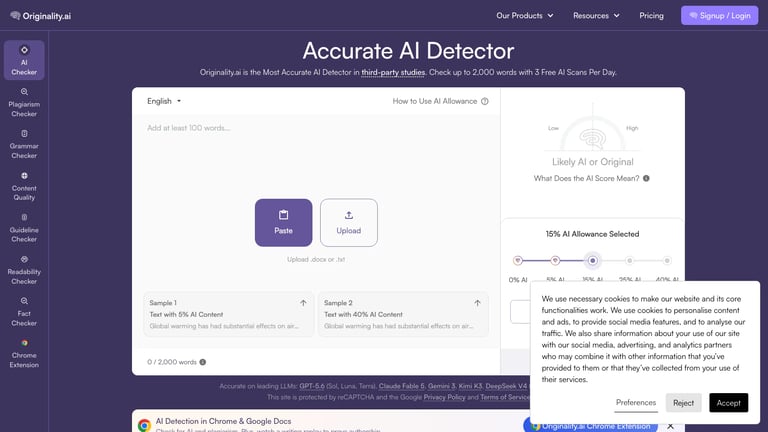Reject cookies
This screenshot has height=432, width=768.
(x=683, y=403)
